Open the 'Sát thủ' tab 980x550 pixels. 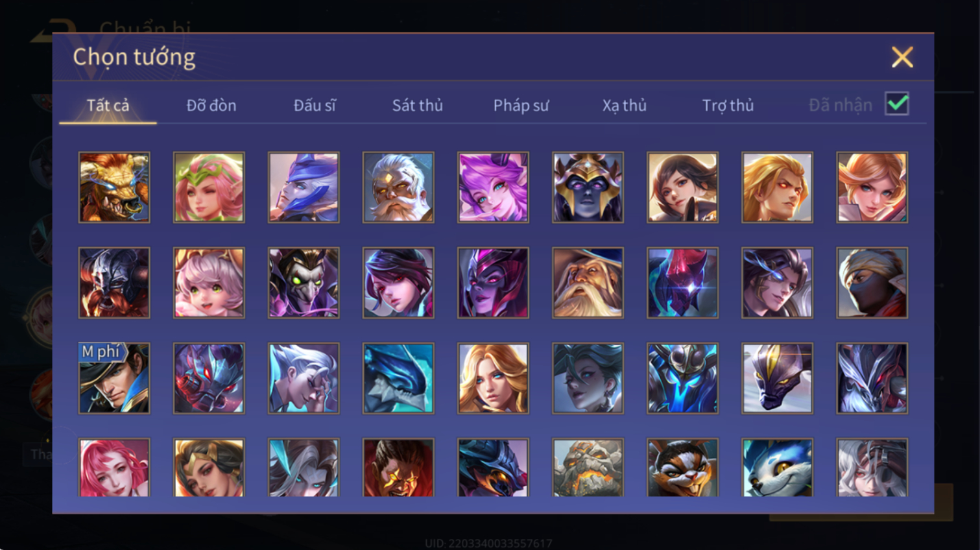click(x=418, y=105)
